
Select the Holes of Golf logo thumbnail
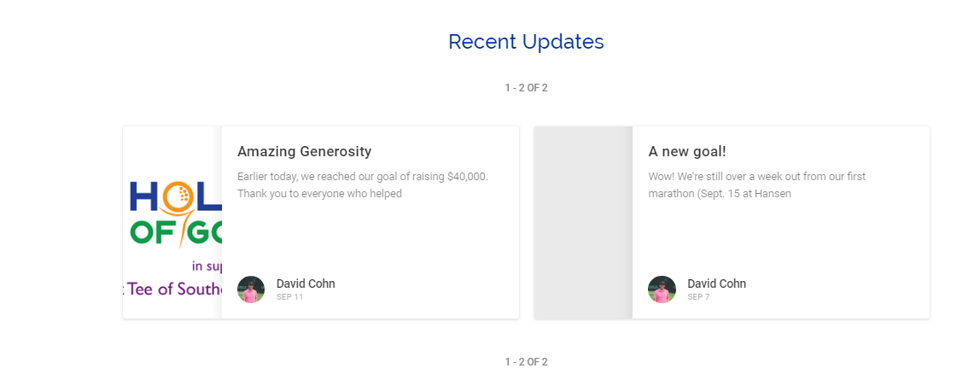point(172,223)
